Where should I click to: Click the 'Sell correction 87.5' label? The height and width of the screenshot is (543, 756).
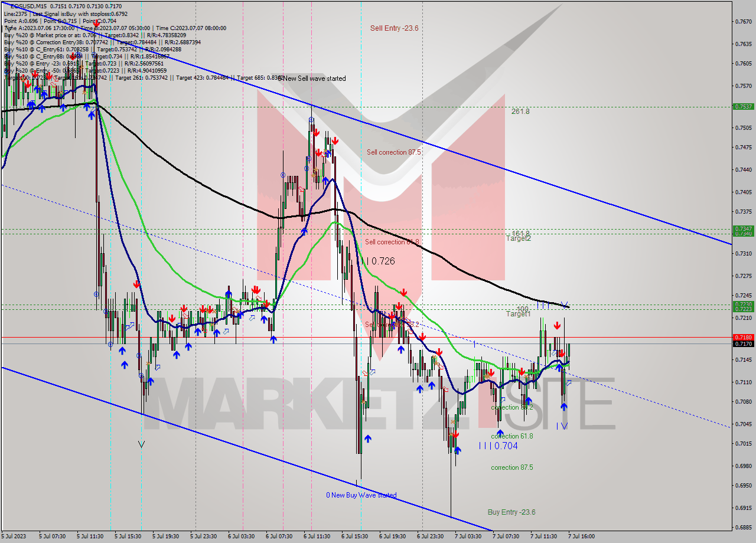pos(394,152)
